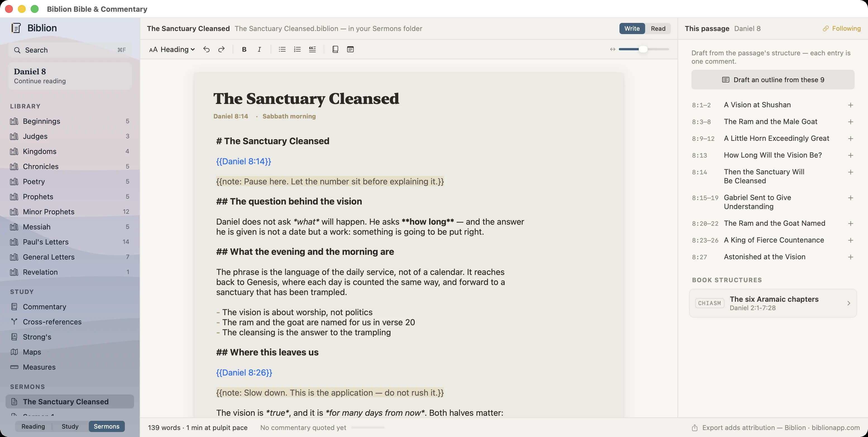
Task: Click the export share icon in status bar
Action: 695,428
